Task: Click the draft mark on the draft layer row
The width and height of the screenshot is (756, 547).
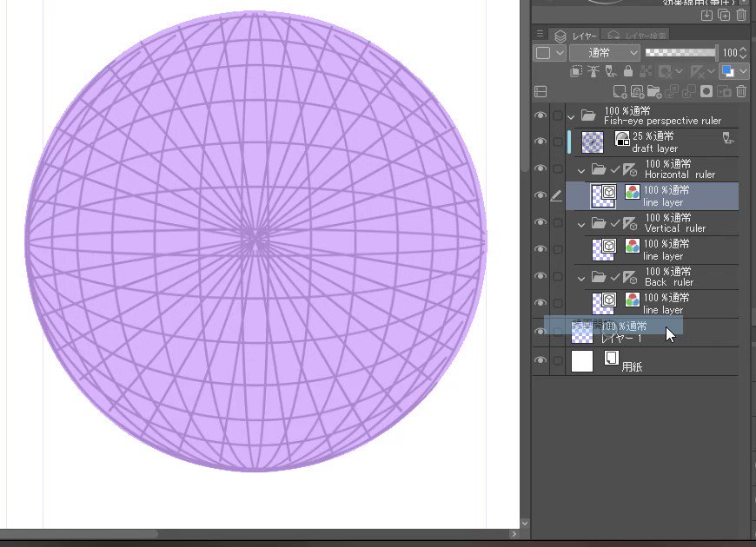Action: point(728,139)
